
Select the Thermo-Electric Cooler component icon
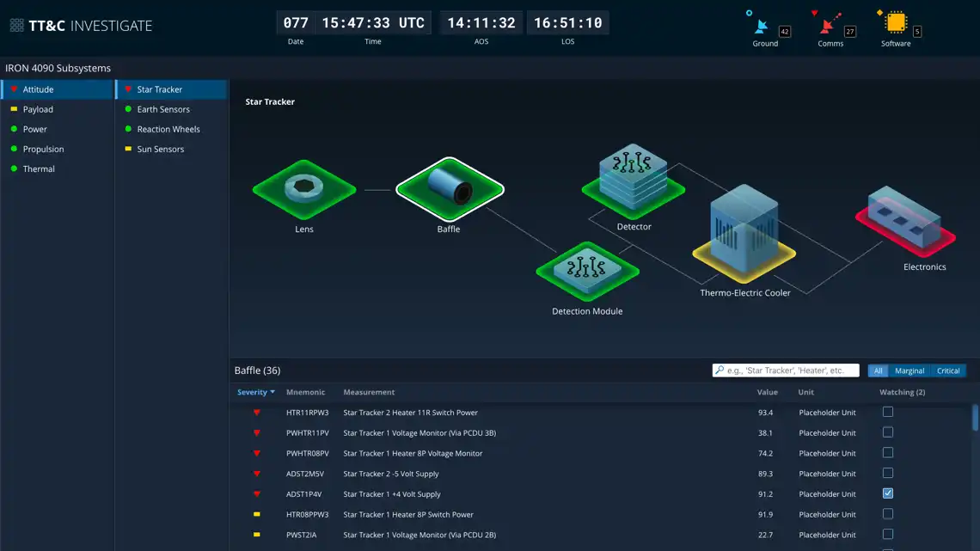[x=744, y=234]
